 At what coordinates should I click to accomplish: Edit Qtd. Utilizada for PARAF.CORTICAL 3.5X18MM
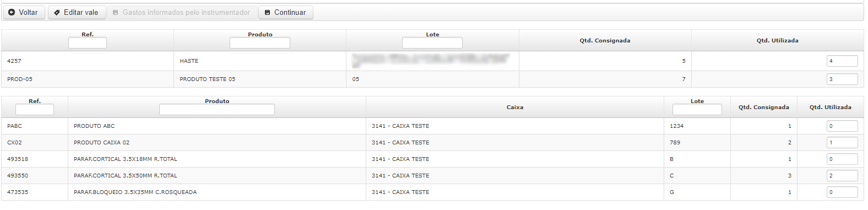842,159
